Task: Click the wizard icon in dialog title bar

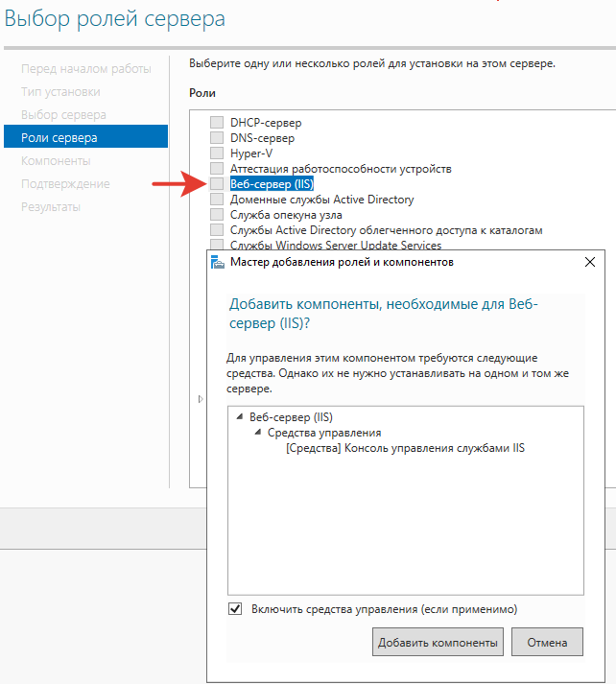Action: click(x=218, y=262)
